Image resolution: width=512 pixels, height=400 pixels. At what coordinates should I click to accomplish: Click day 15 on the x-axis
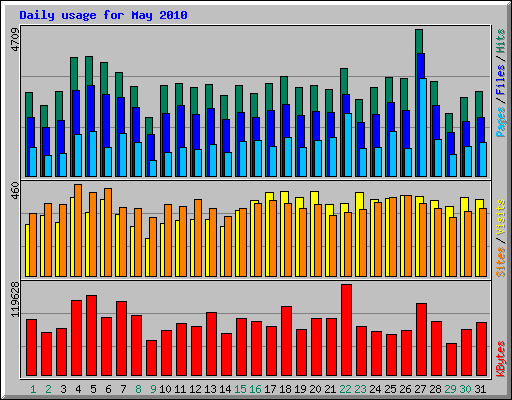(240, 389)
